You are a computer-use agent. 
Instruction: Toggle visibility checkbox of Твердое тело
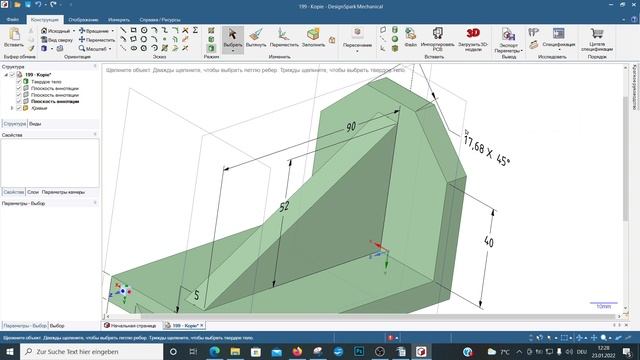pos(19,82)
